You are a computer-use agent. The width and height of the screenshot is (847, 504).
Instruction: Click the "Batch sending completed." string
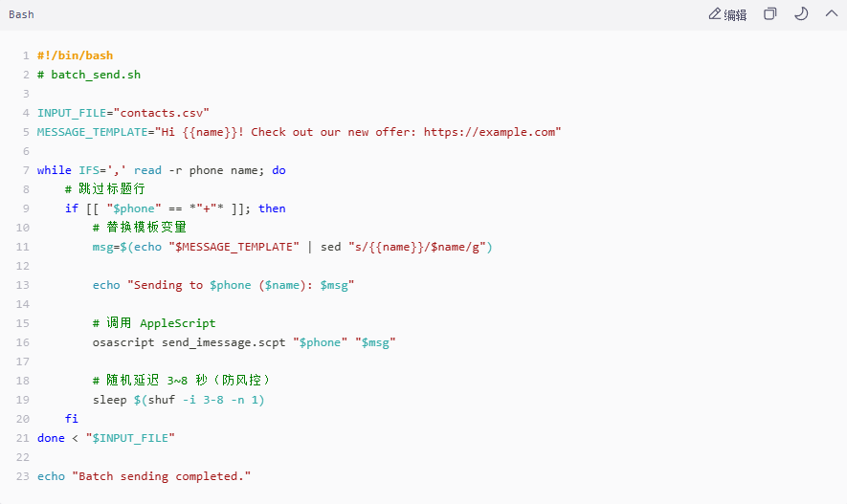pyautogui.click(x=162, y=476)
